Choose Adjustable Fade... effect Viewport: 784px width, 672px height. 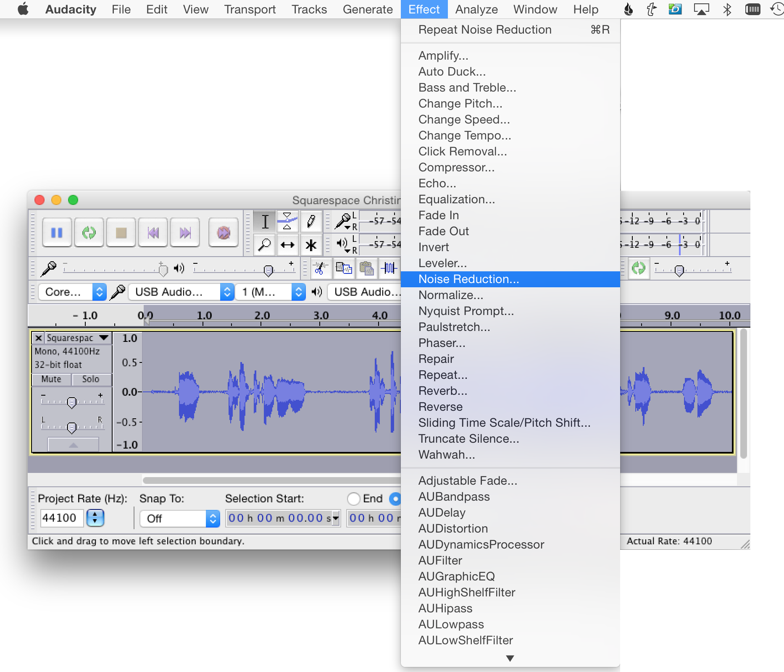point(510,481)
